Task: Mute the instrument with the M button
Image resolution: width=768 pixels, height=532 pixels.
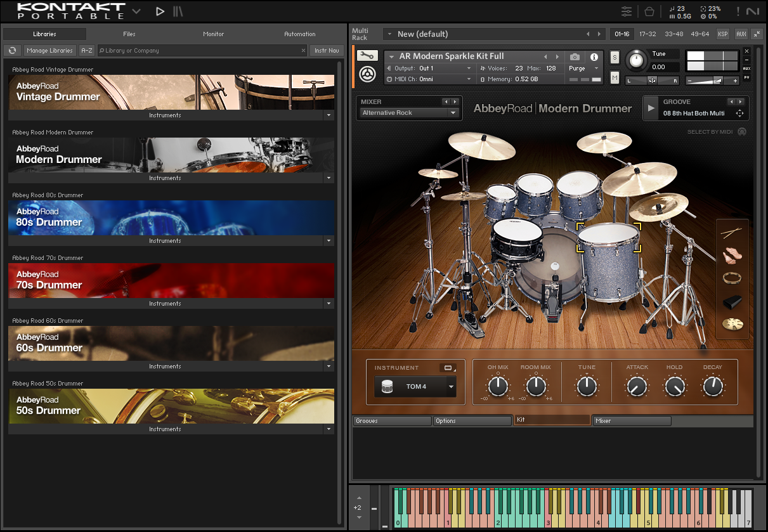Action: [x=615, y=77]
